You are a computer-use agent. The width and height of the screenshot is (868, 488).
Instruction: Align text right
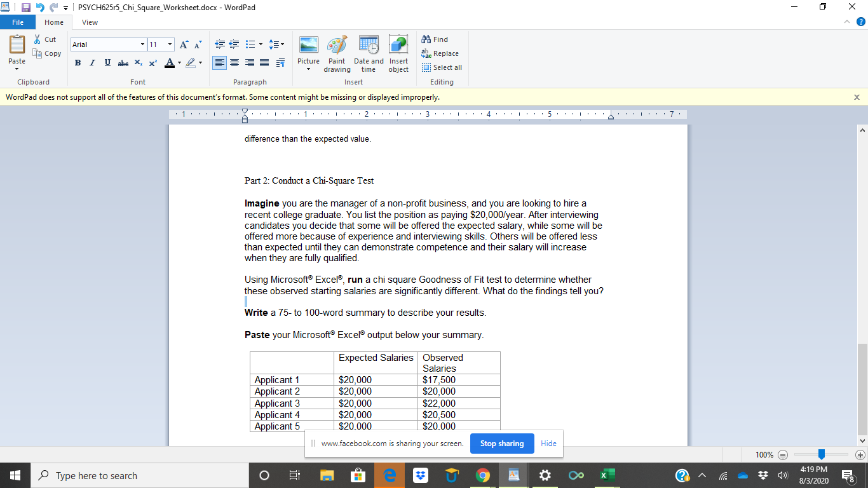point(248,62)
